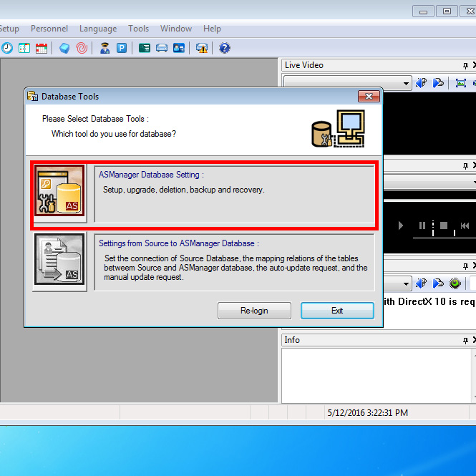
Task: Expand the Live Video camera dropdown
Action: (x=406, y=83)
